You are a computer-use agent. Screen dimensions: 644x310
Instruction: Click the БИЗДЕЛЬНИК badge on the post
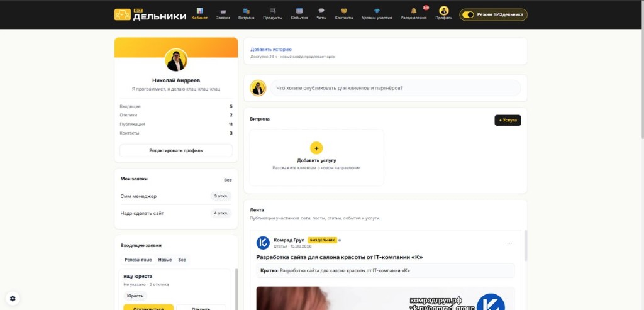tap(322, 240)
